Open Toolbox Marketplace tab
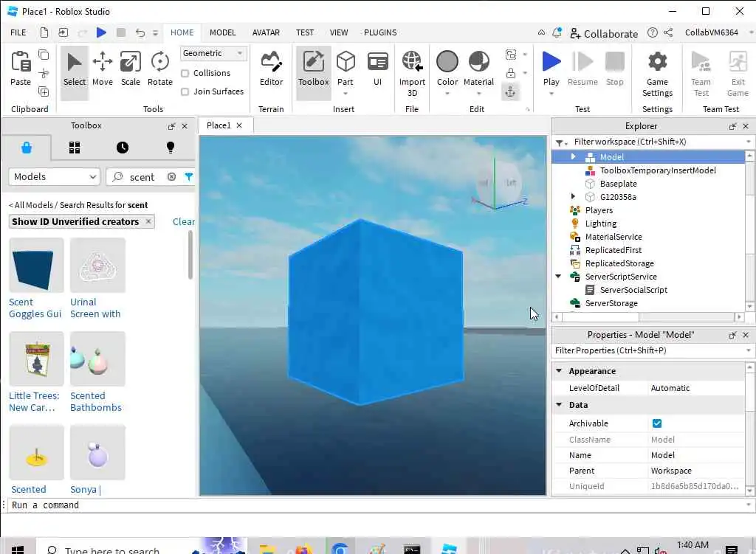 (27, 148)
